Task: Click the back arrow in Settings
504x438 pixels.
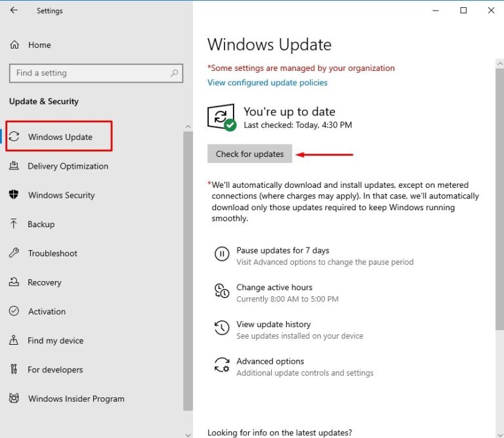Action: click(14, 11)
